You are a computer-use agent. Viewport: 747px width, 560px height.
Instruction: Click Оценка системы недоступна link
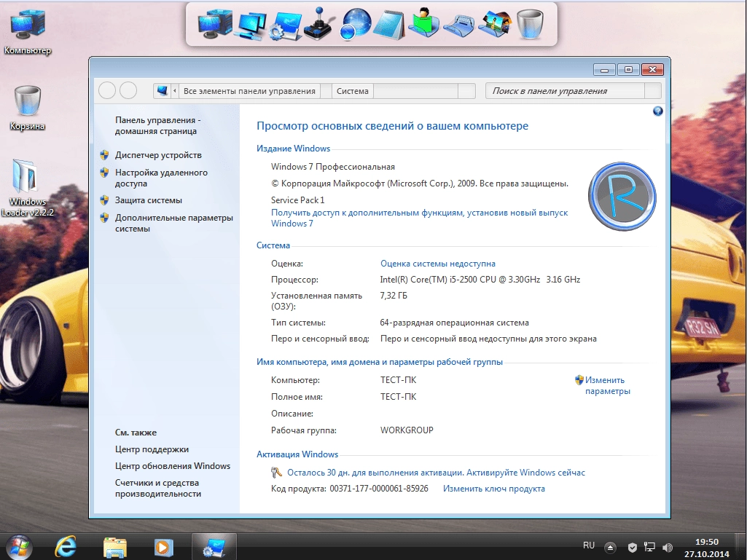[x=438, y=264]
